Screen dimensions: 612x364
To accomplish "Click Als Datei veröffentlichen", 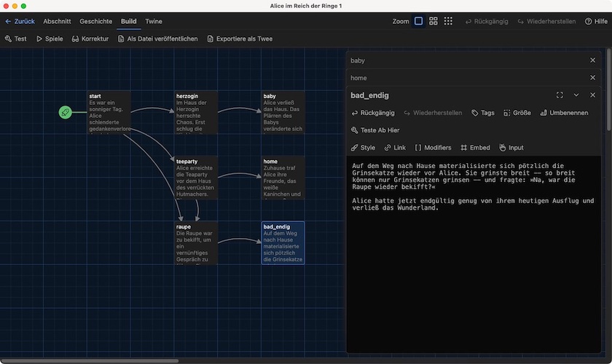I will [157, 39].
